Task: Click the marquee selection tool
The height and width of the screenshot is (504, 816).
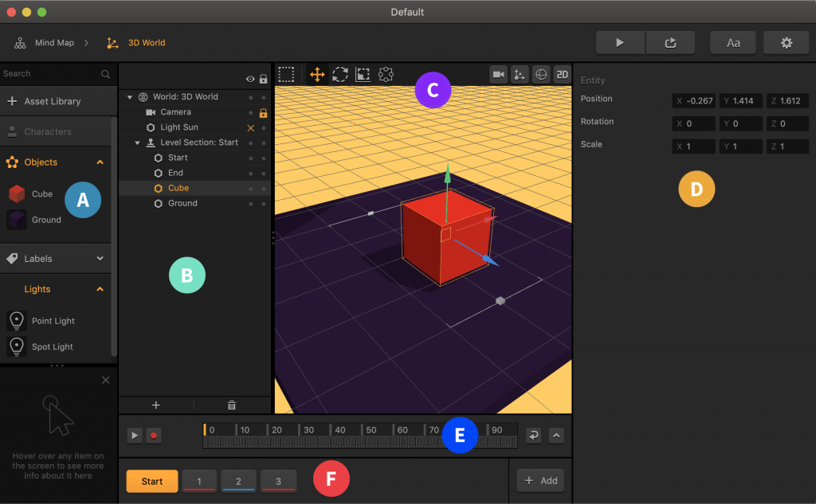Action: pyautogui.click(x=287, y=75)
